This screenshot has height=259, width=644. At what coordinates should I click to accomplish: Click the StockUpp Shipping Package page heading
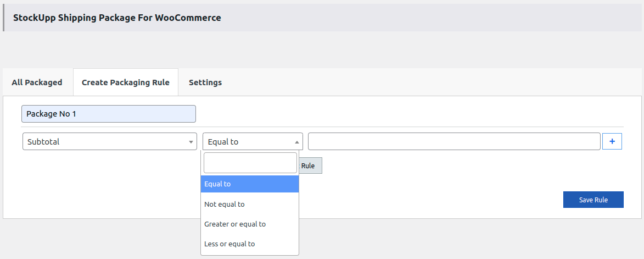[x=117, y=18]
